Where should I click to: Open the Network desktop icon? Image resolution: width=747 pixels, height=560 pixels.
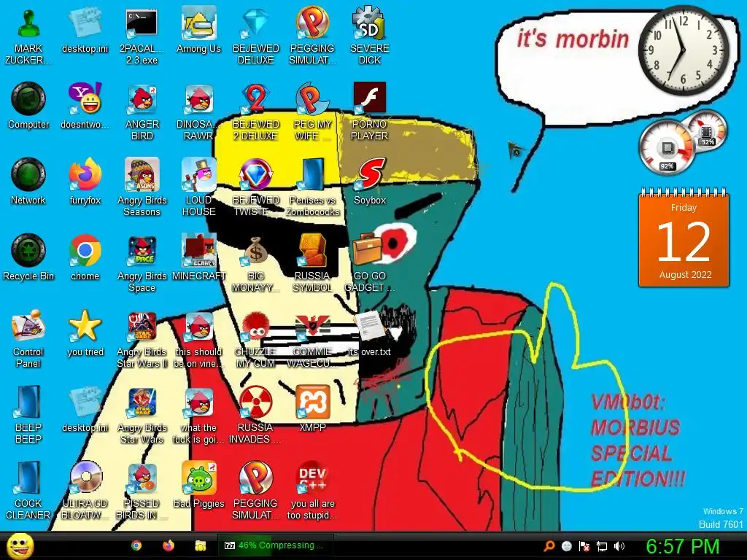pos(28,182)
